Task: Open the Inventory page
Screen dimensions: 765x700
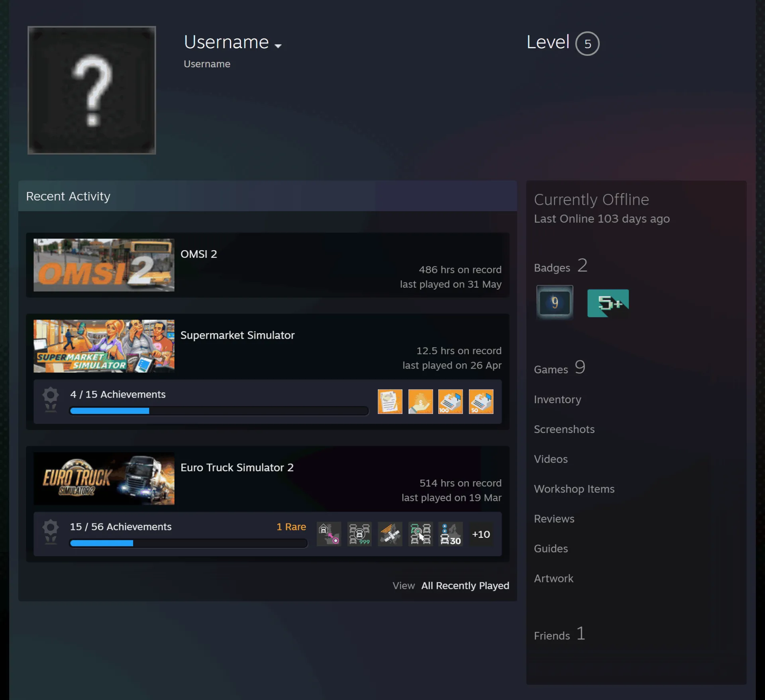Action: point(557,399)
